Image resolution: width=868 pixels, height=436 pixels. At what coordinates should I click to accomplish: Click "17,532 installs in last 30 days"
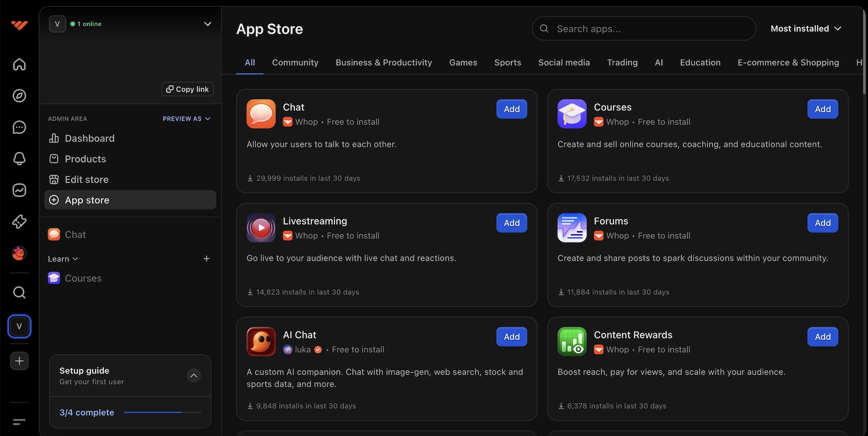click(618, 178)
